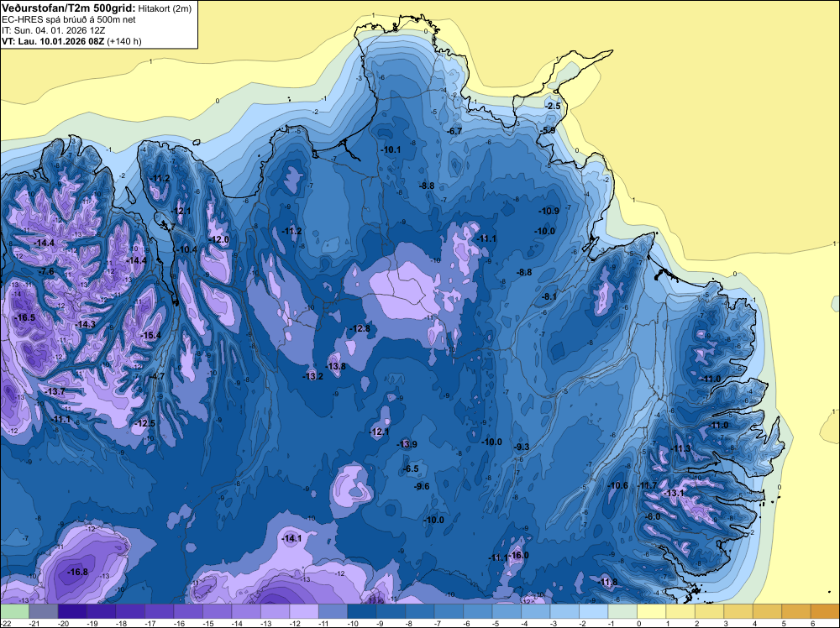
Task: Click the light green -22 legend swatch
Action: (14, 611)
